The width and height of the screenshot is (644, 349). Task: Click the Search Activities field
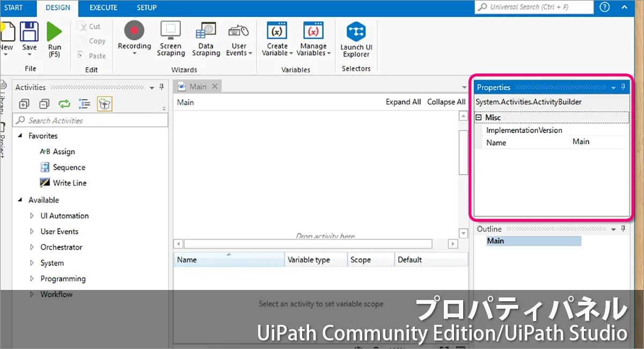pyautogui.click(x=90, y=120)
